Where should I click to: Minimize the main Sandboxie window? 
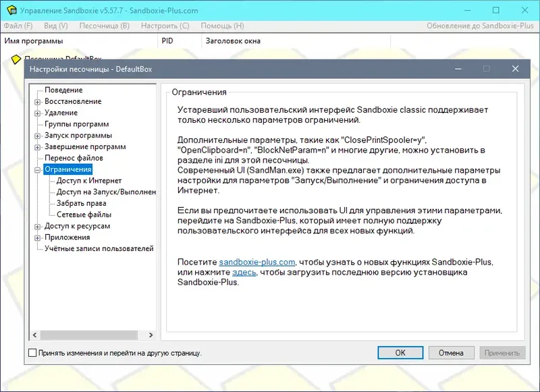pos(467,10)
